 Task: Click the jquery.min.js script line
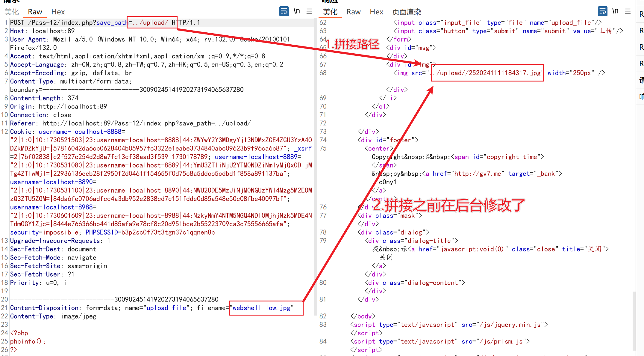pyautogui.click(x=449, y=325)
